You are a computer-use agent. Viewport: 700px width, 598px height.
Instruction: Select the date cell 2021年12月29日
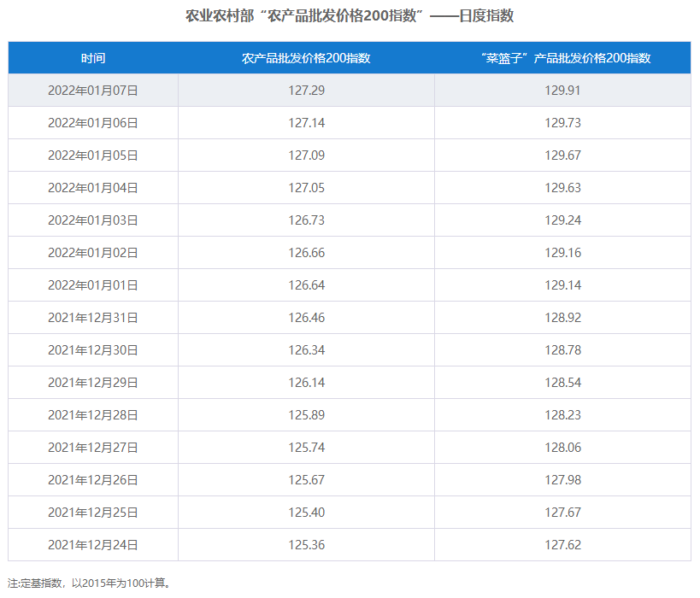[x=93, y=383]
